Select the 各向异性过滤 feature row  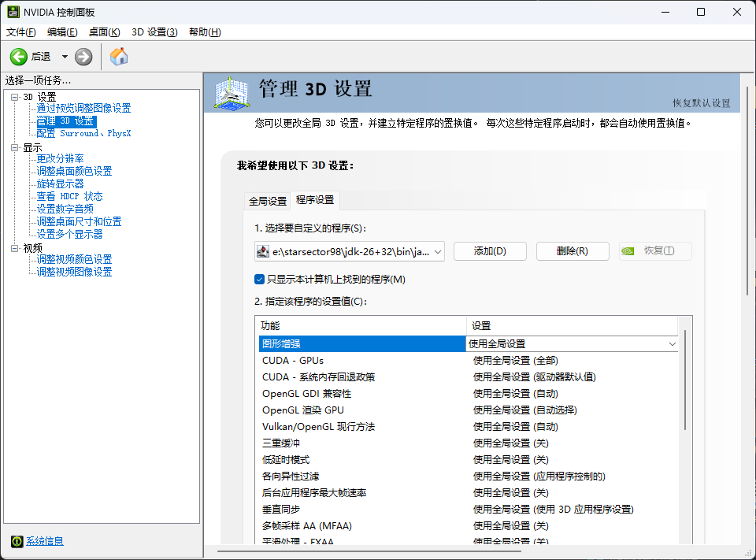469,476
